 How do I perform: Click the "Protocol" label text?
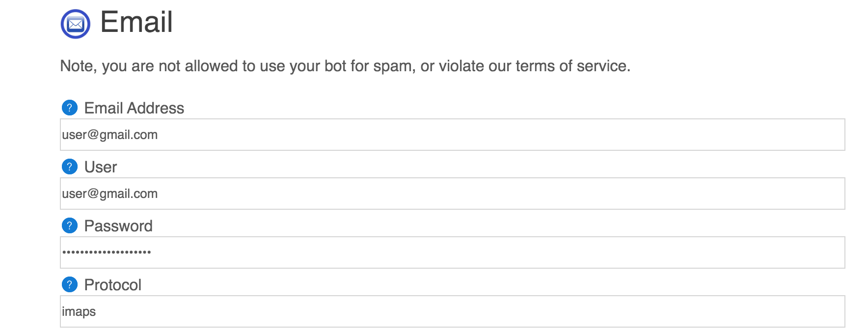(x=113, y=285)
